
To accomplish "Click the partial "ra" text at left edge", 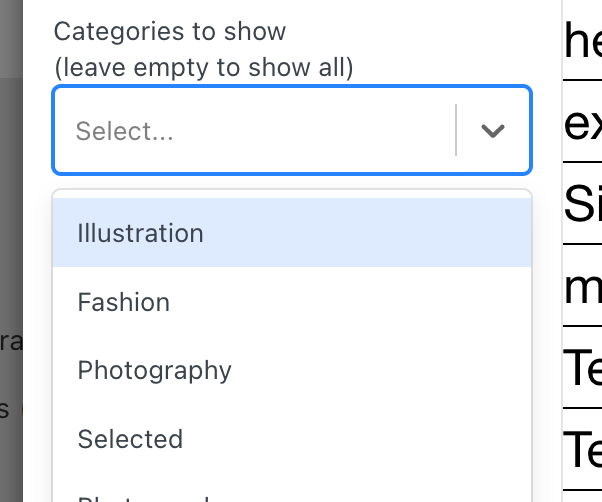I will pos(10,341).
